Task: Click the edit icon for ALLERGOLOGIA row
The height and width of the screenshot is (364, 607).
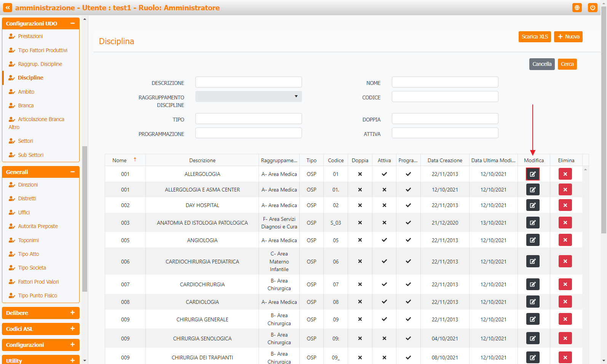Action: click(532, 174)
